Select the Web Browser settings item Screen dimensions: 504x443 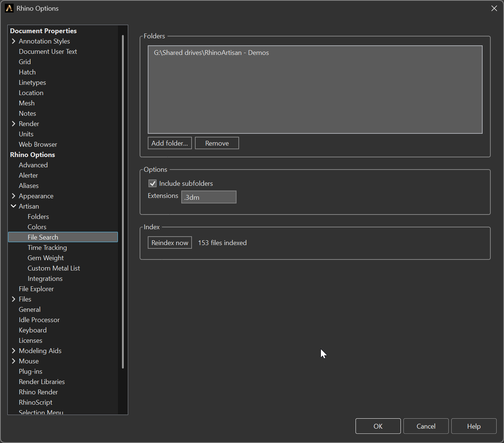coord(38,144)
